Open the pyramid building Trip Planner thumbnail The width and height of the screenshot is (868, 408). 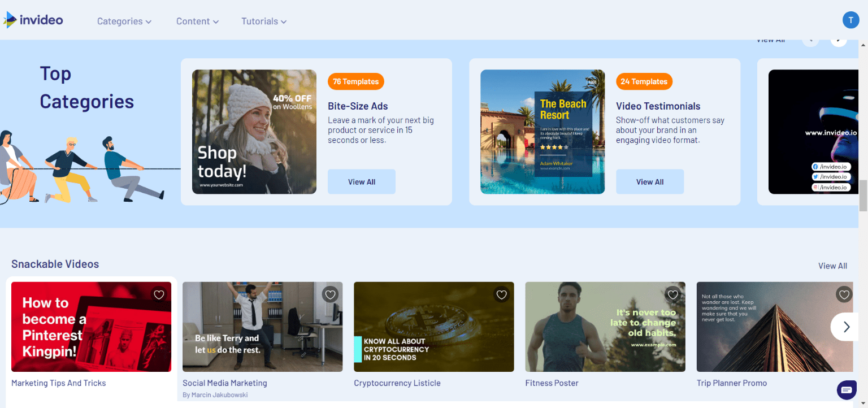[x=775, y=327]
